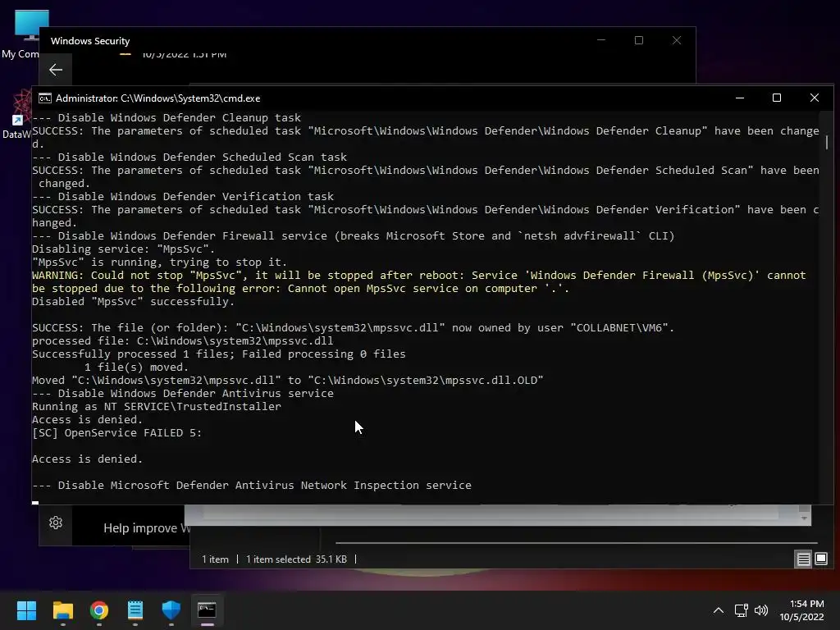Open the volume tray icon

[x=761, y=610]
